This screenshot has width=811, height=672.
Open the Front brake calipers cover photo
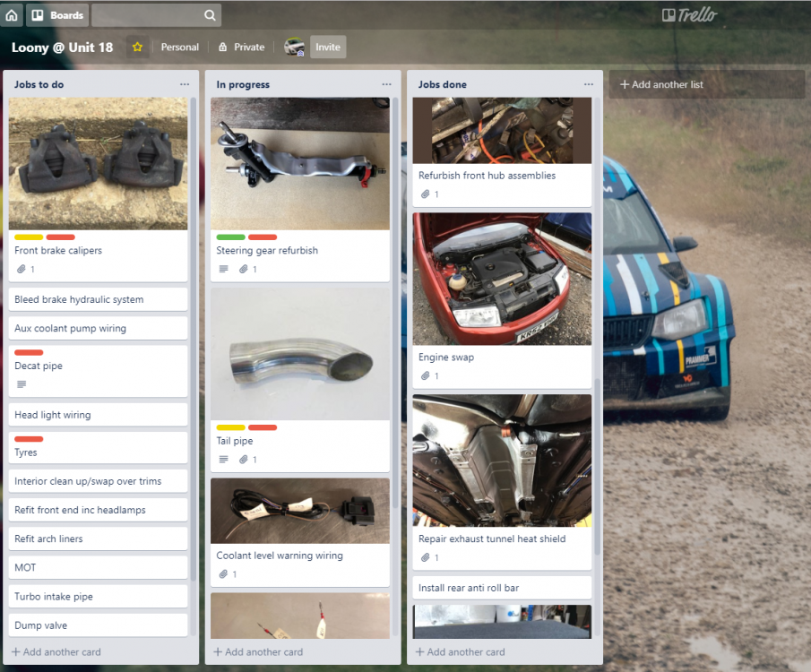[x=98, y=163]
